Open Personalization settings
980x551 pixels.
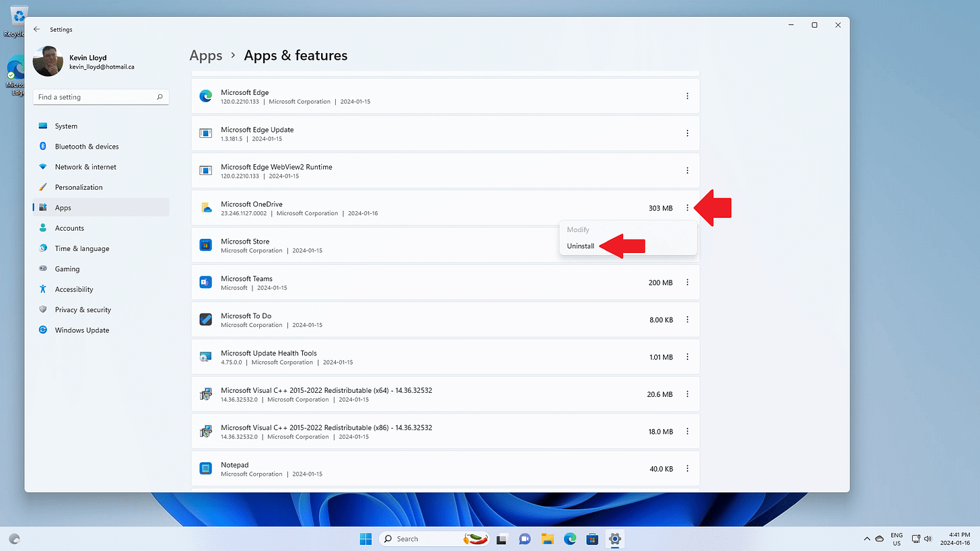(101, 187)
